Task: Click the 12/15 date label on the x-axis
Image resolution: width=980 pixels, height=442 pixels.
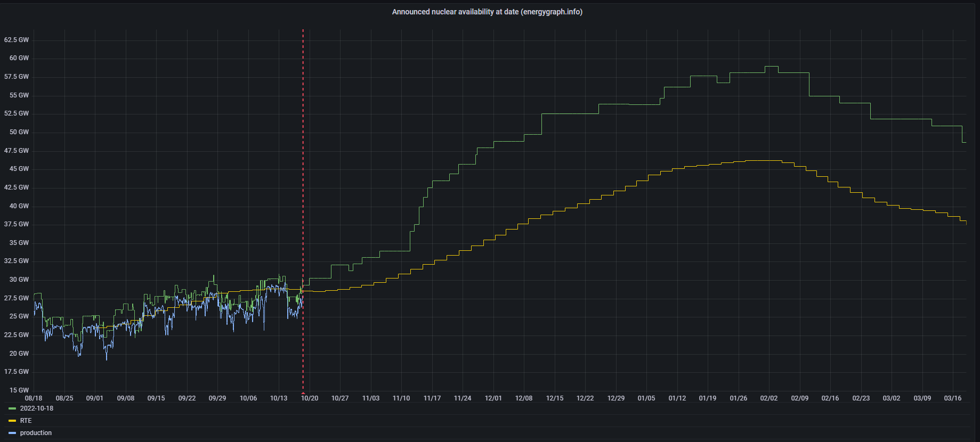Action: pyautogui.click(x=555, y=398)
